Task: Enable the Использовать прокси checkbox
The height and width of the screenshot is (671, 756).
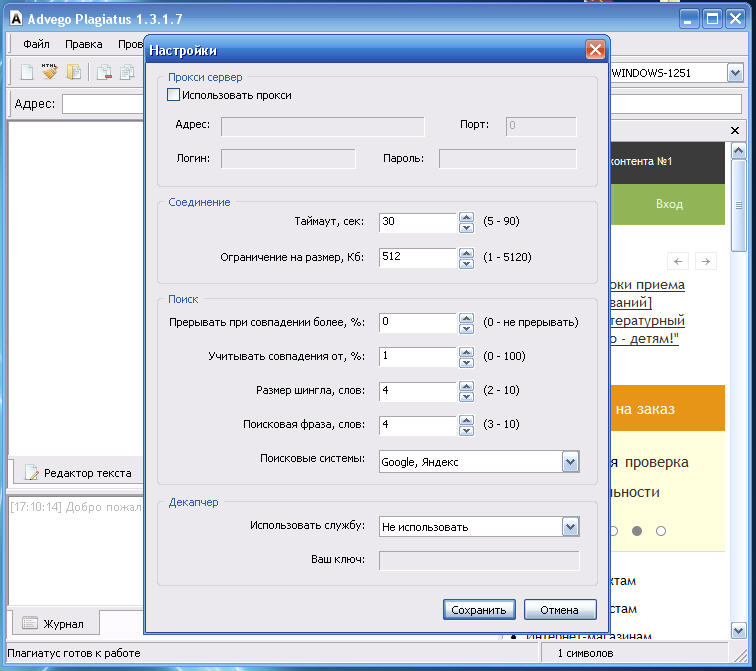Action: 174,95
